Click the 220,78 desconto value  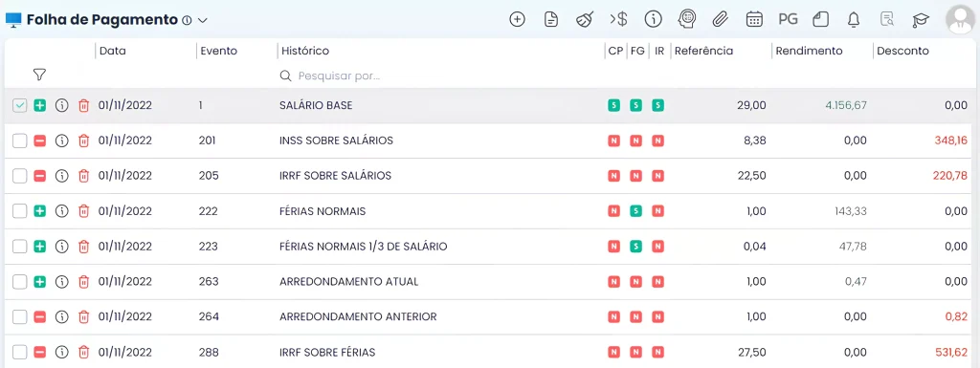tap(950, 177)
